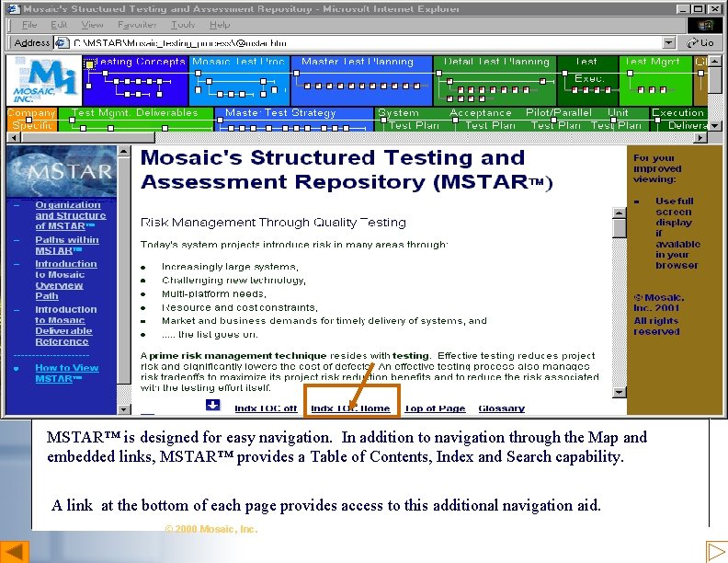Open the View menu
728x563 pixels.
(x=92, y=25)
